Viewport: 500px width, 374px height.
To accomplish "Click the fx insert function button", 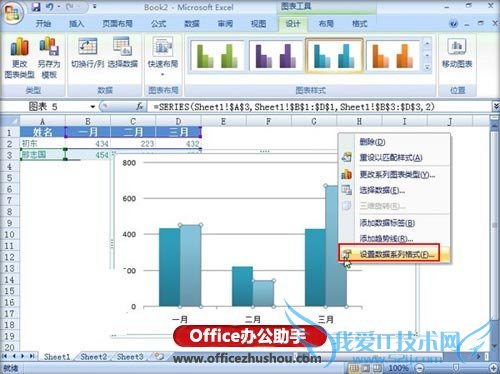I will coord(140,107).
